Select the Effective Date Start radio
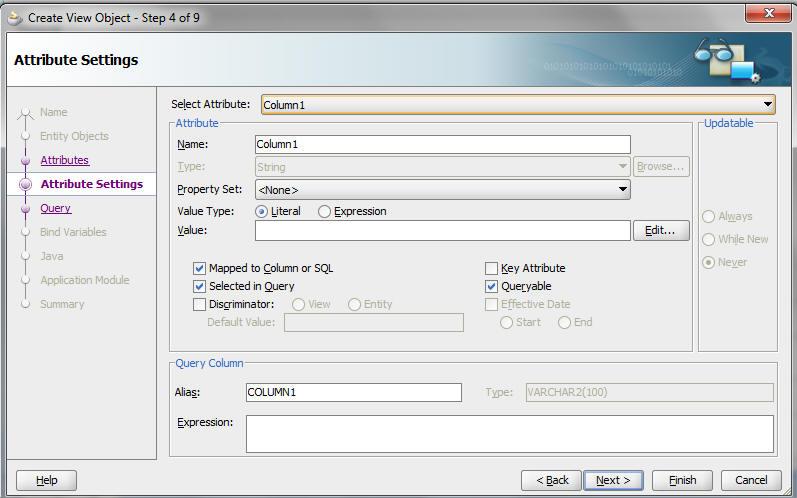This screenshot has width=797, height=498. coord(506,322)
